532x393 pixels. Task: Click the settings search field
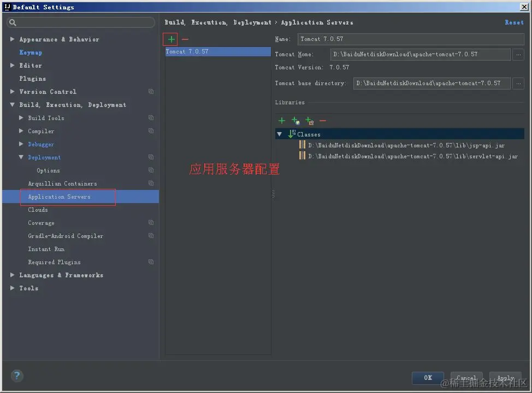(81, 22)
